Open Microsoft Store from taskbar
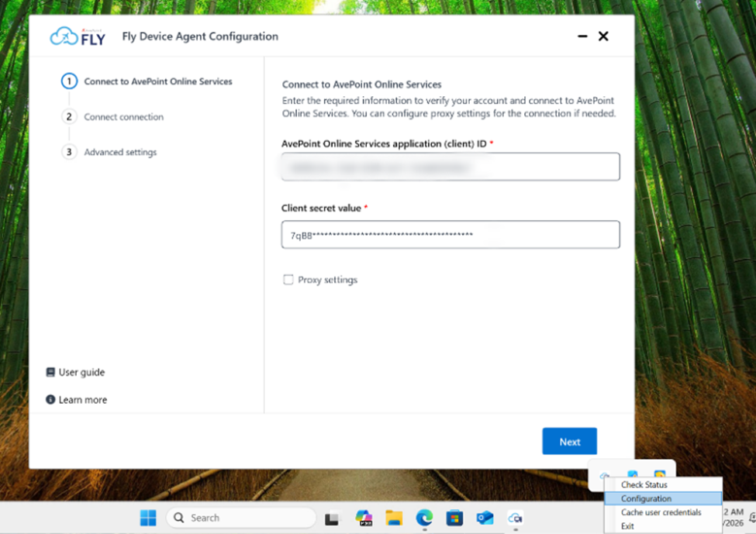The width and height of the screenshot is (756, 534). tap(454, 518)
